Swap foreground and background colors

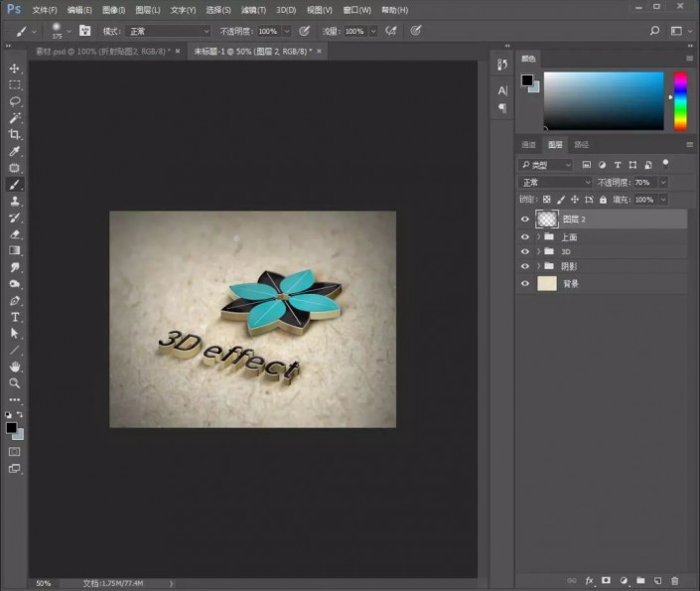tap(20, 414)
